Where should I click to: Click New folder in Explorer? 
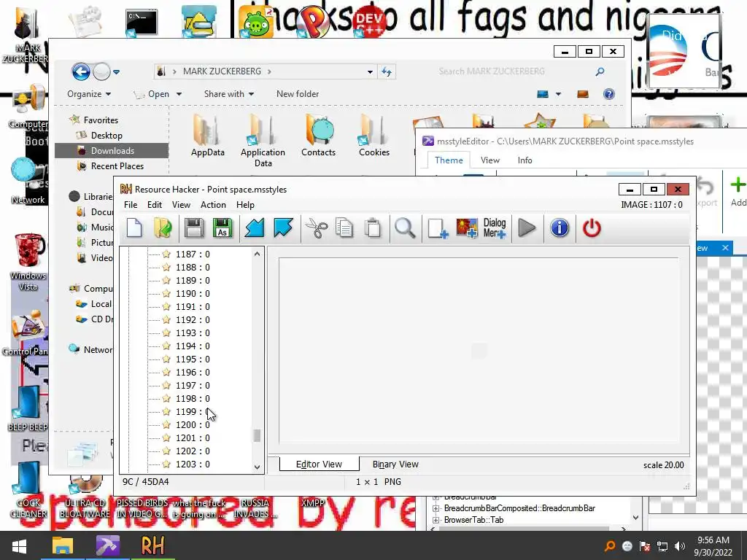click(298, 94)
